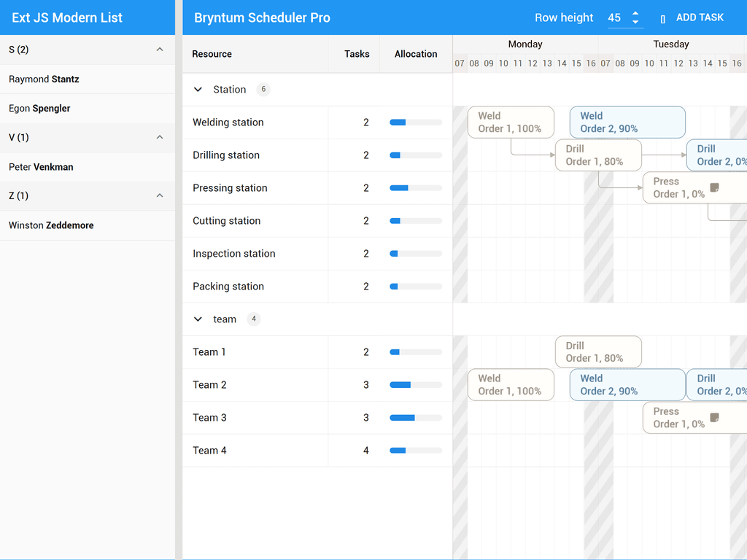Collapse the Z (1) group chevron
The width and height of the screenshot is (747, 560).
coord(160,195)
